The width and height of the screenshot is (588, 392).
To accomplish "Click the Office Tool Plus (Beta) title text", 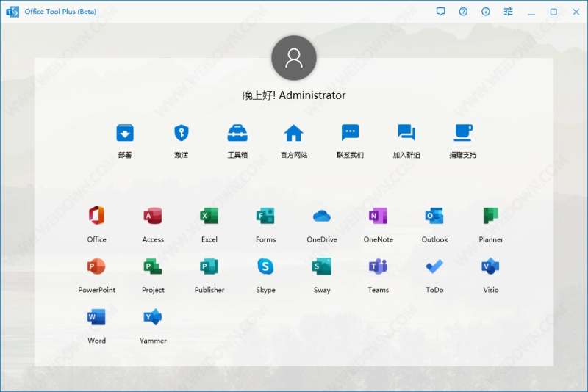I will tap(60, 12).
